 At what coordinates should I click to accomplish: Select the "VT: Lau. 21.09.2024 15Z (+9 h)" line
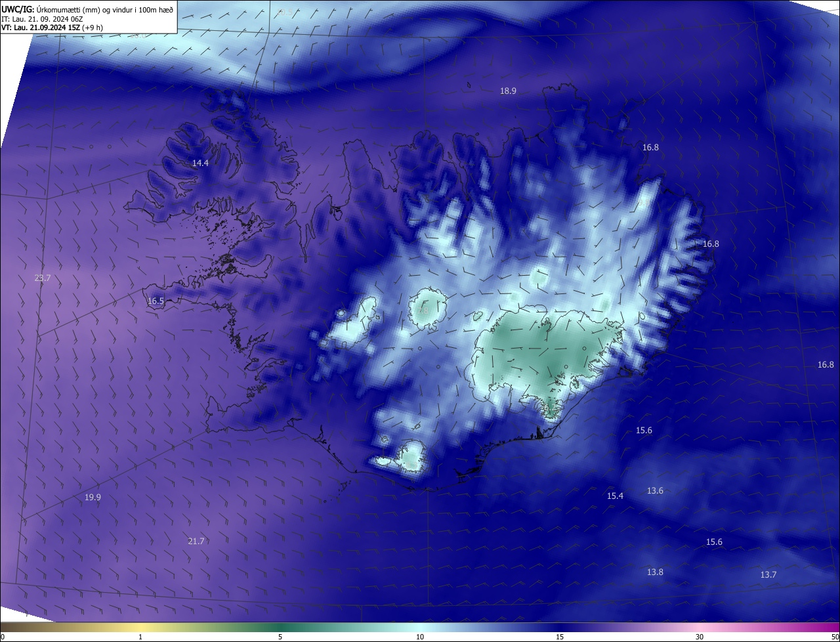coord(52,28)
